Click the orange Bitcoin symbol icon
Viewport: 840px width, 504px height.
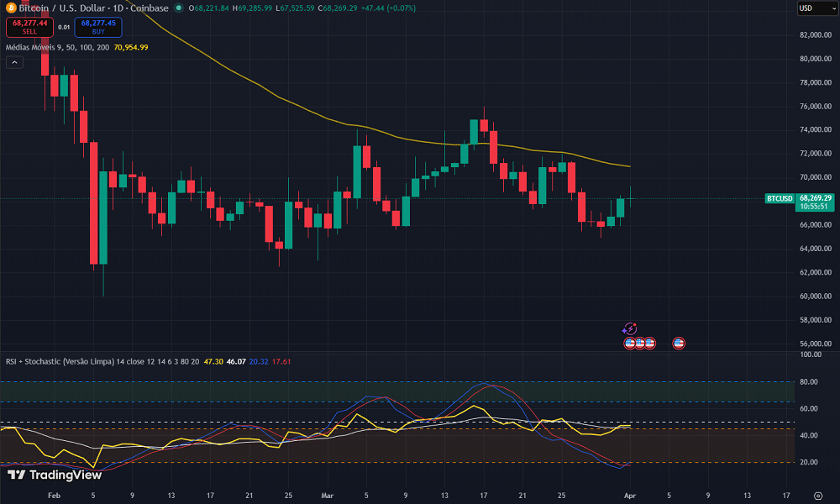pyautogui.click(x=10, y=8)
